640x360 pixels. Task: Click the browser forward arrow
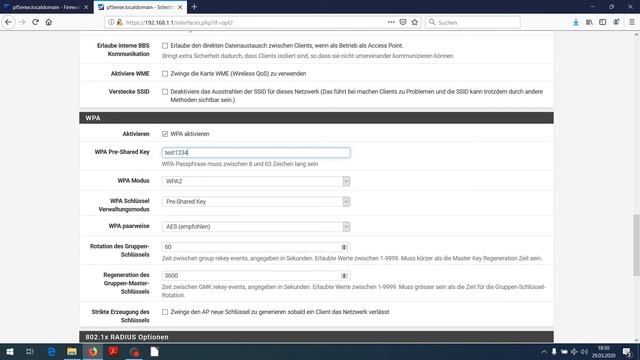click(x=22, y=22)
